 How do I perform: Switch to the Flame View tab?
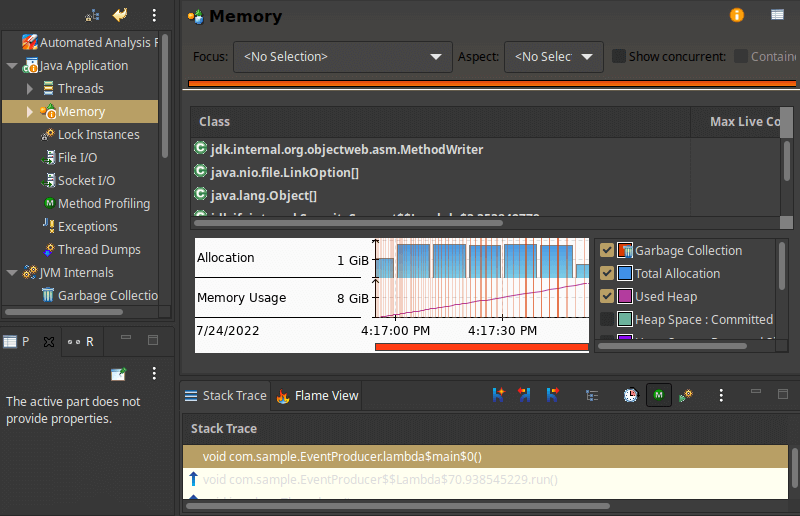click(317, 396)
